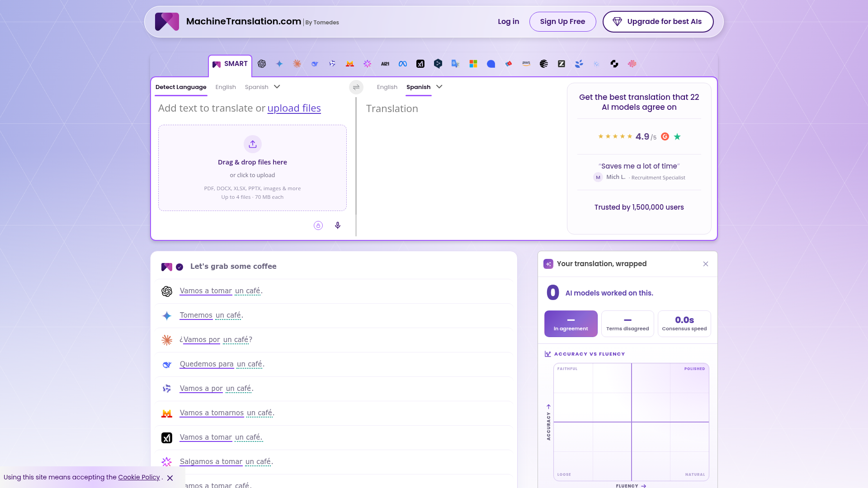The height and width of the screenshot is (488, 868).
Task: Click the Salgamos a tomar un café translation
Action: click(226, 462)
